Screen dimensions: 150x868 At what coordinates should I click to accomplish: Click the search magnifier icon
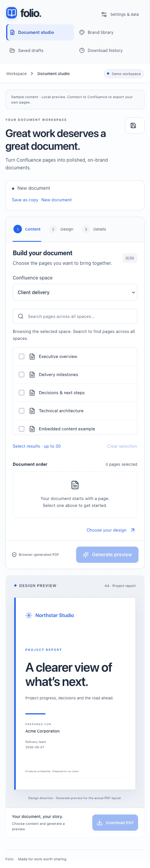(21, 316)
